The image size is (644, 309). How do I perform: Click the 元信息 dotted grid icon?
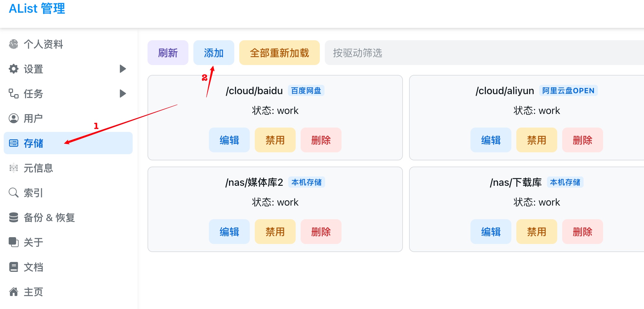tap(13, 168)
